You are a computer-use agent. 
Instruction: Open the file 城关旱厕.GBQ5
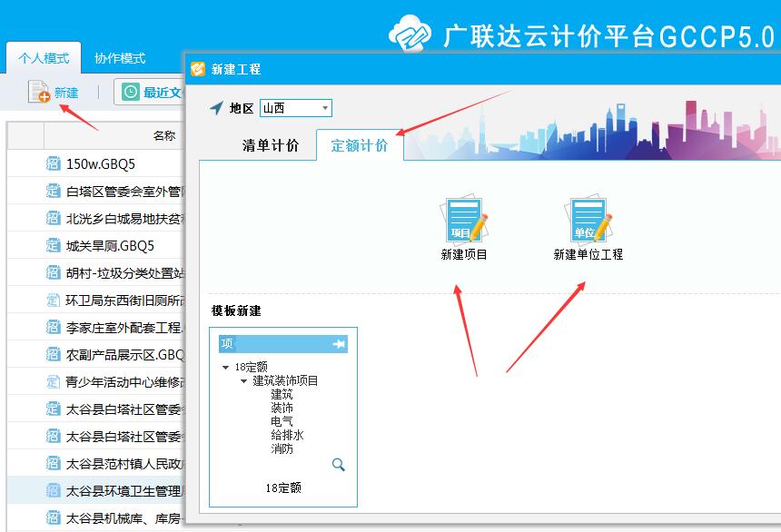pos(110,246)
